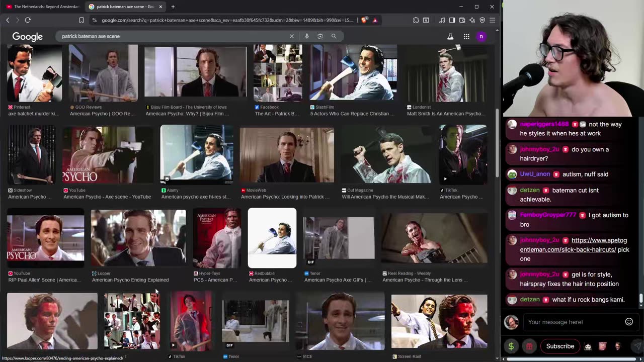Open the Pinterest axe hatchet murder result

(34, 114)
